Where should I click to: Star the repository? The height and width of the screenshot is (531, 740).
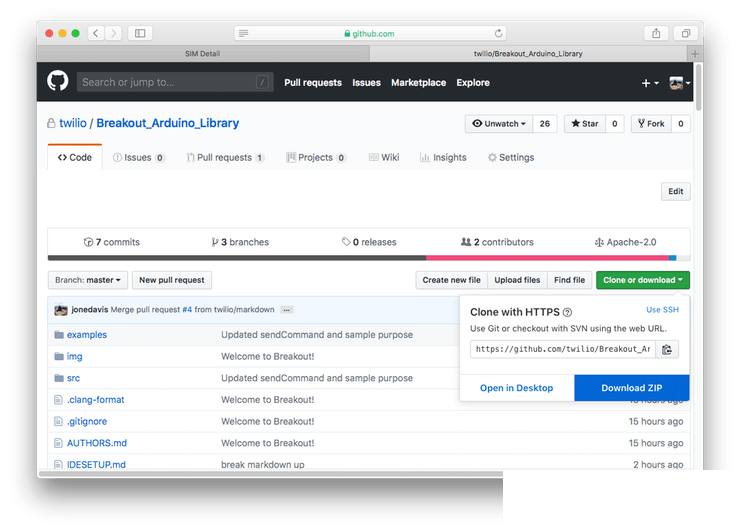tap(585, 124)
